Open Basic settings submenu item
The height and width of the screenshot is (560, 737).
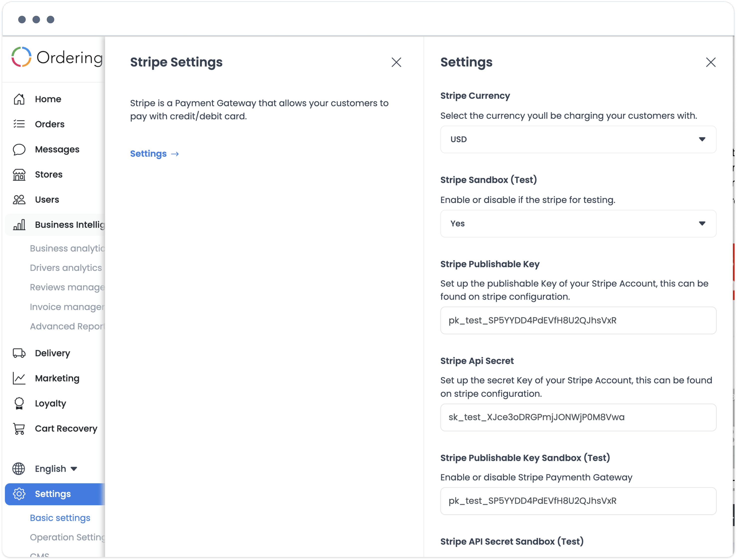pyautogui.click(x=60, y=518)
